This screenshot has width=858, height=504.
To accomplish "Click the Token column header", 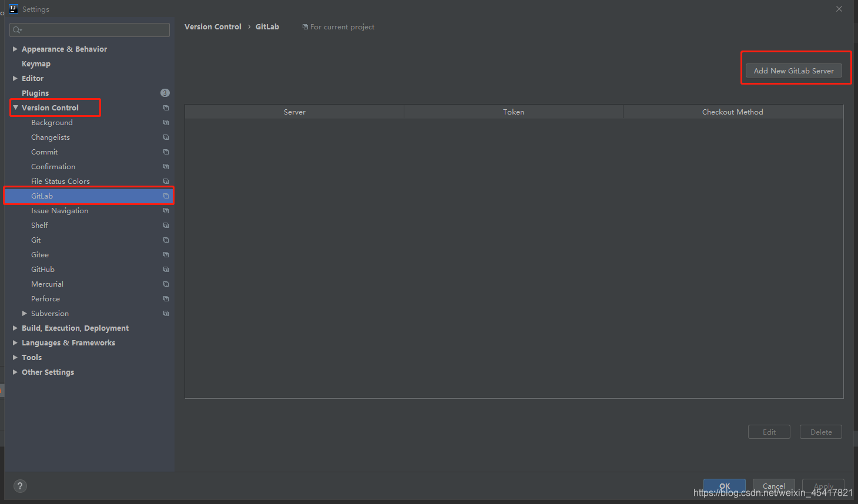I will [x=514, y=112].
